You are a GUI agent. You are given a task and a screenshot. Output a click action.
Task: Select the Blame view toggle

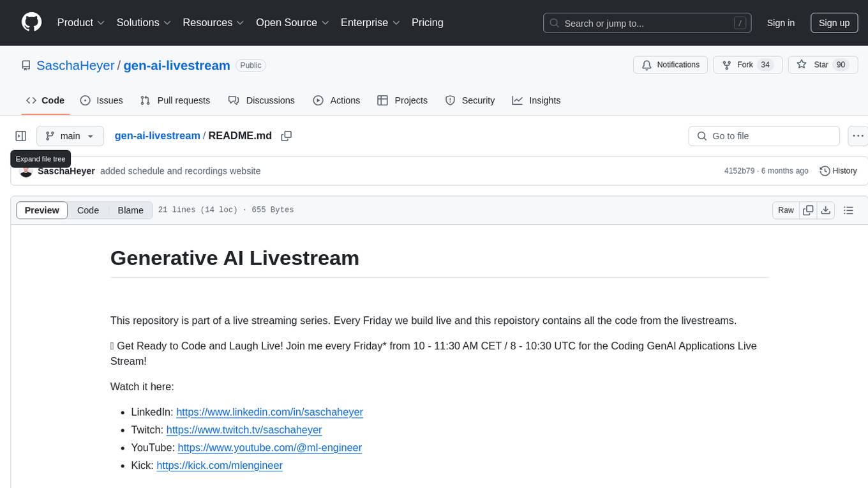(x=131, y=210)
